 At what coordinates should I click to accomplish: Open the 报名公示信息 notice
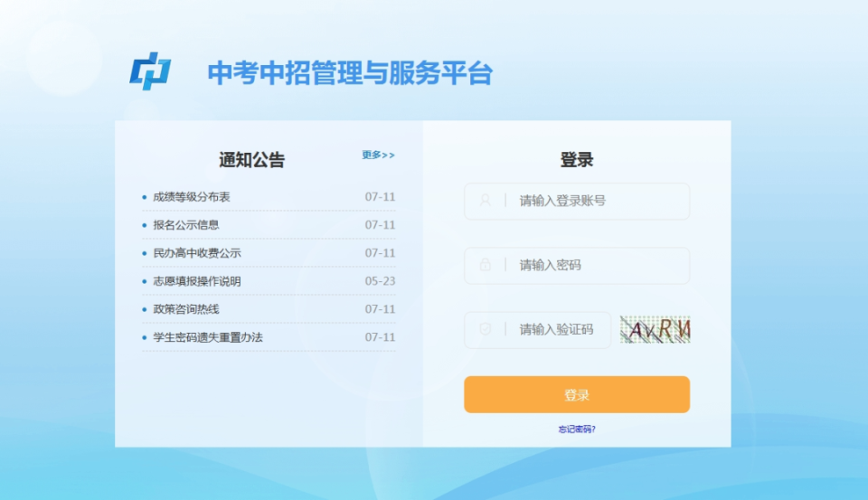pyautogui.click(x=186, y=225)
